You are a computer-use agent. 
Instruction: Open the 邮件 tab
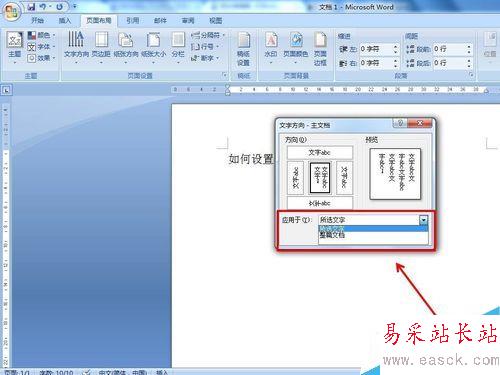click(160, 21)
